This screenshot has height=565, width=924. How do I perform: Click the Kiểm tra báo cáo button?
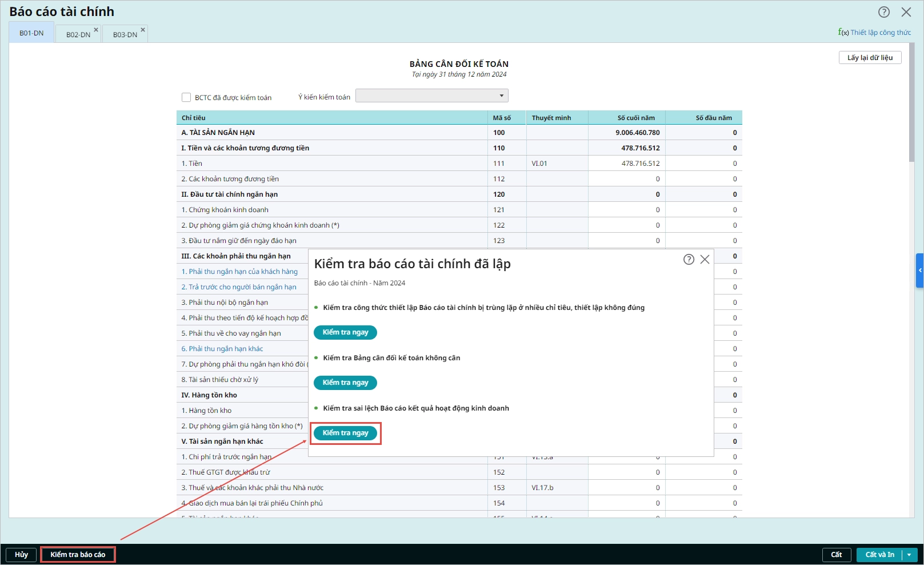pos(78,555)
